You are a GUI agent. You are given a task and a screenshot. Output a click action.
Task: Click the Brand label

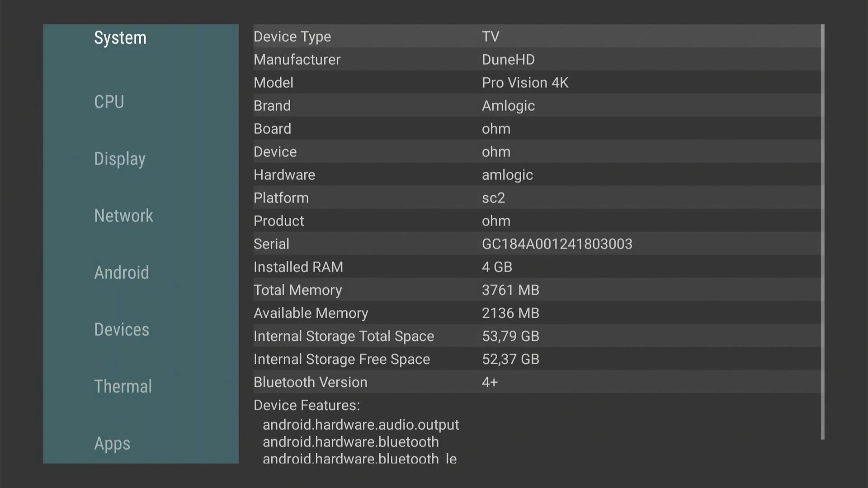click(x=272, y=106)
